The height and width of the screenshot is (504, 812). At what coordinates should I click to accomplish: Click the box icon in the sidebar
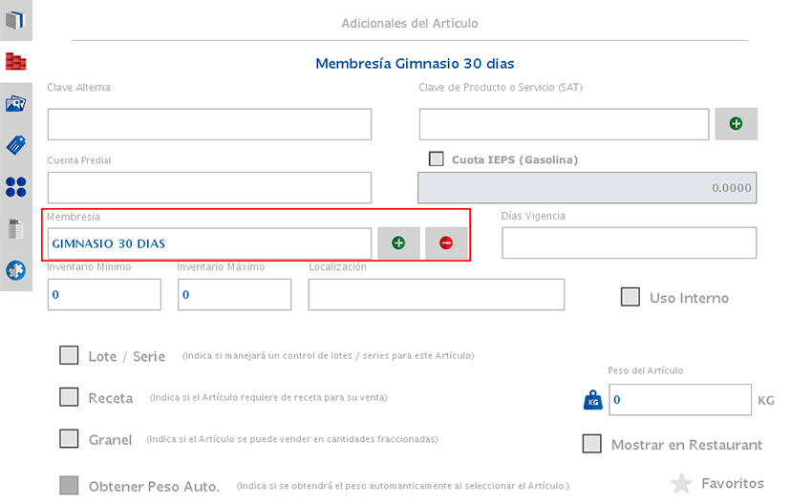[x=15, y=20]
